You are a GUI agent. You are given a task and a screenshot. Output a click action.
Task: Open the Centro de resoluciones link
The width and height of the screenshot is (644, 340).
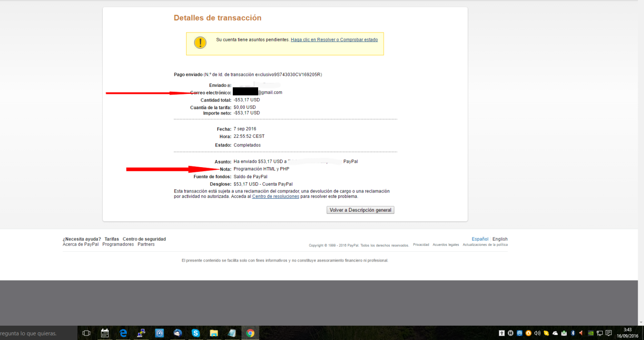[x=275, y=196]
